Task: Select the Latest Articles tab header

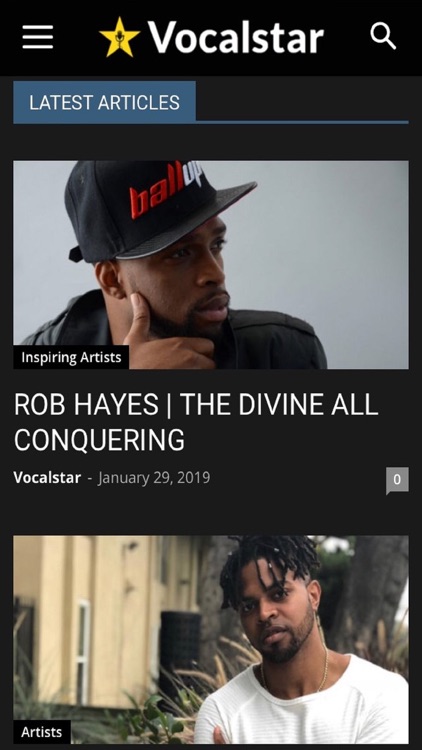Action: click(x=104, y=102)
